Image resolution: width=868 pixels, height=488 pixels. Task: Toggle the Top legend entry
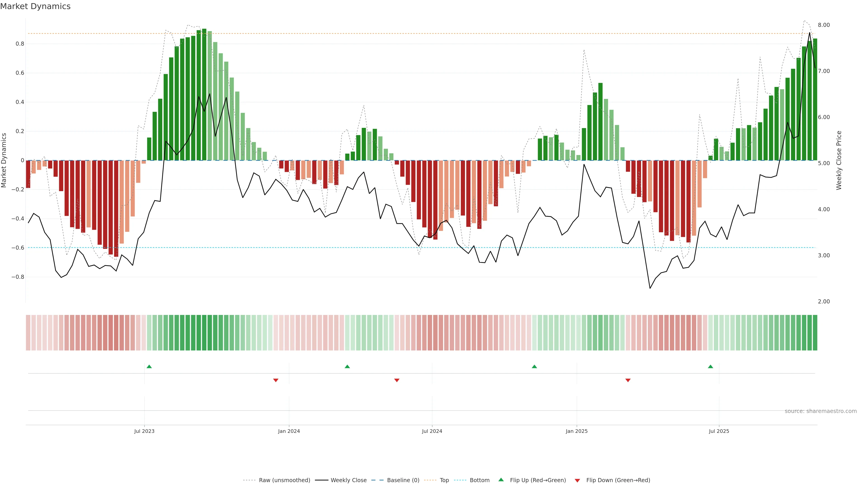tap(444, 480)
